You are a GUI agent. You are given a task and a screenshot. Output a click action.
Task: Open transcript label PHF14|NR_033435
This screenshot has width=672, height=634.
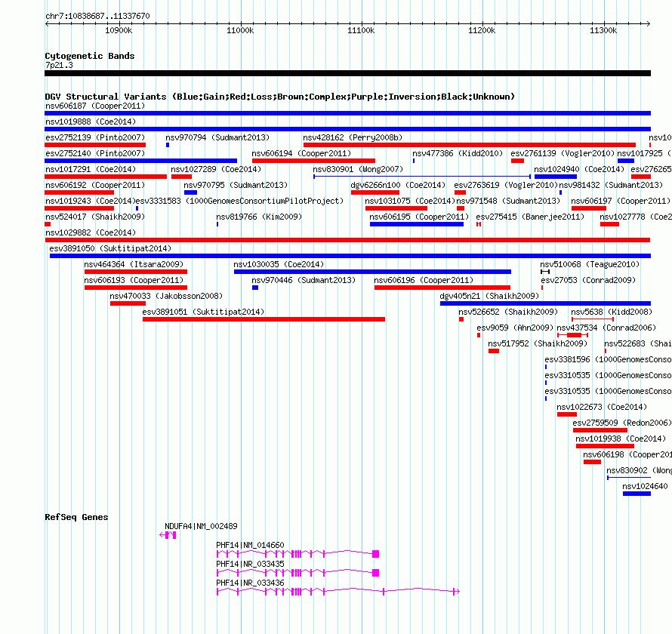coord(250,564)
